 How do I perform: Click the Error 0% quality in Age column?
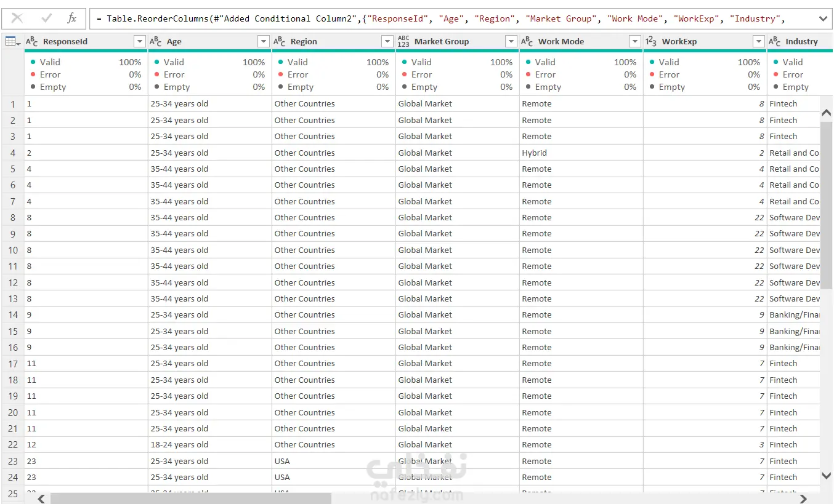pos(210,74)
